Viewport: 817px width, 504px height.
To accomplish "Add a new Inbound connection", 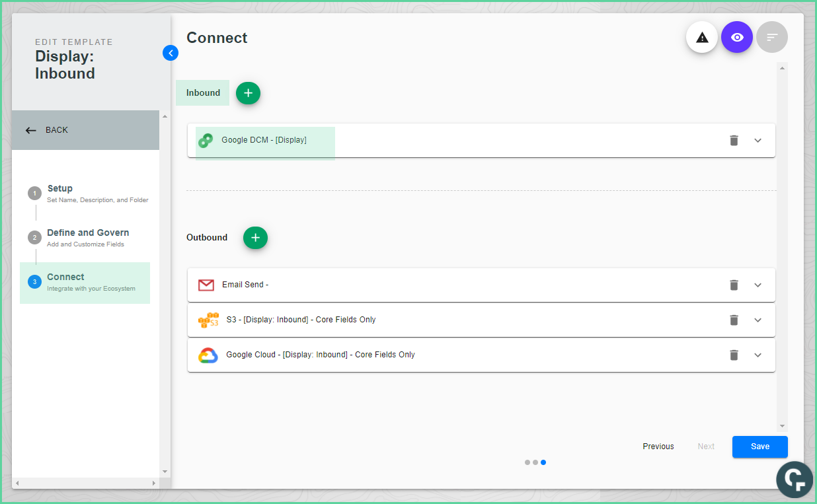I will 248,92.
